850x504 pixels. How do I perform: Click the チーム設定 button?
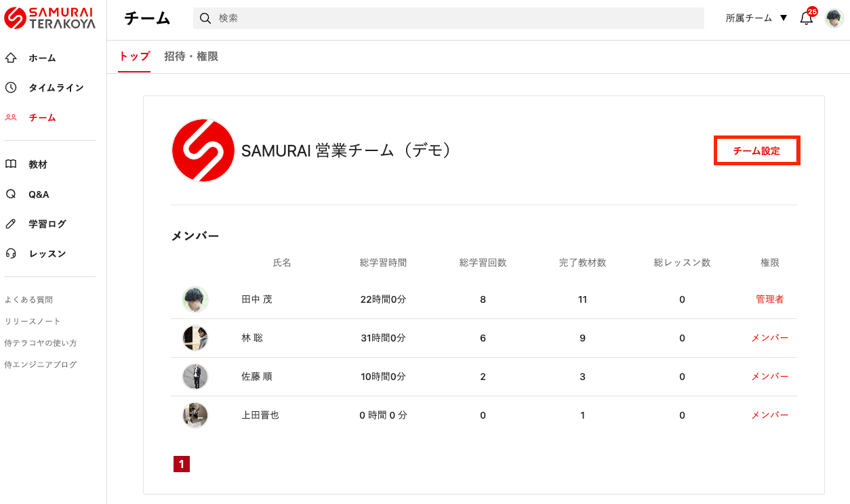[756, 151]
